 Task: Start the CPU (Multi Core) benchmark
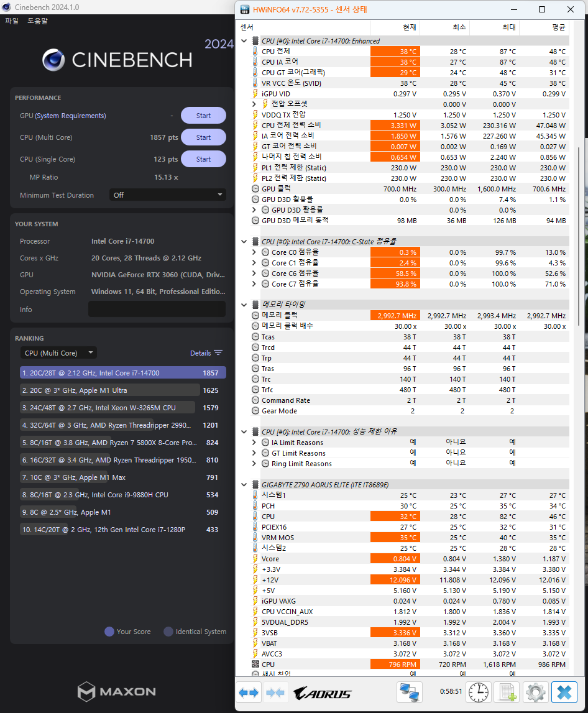tap(203, 137)
